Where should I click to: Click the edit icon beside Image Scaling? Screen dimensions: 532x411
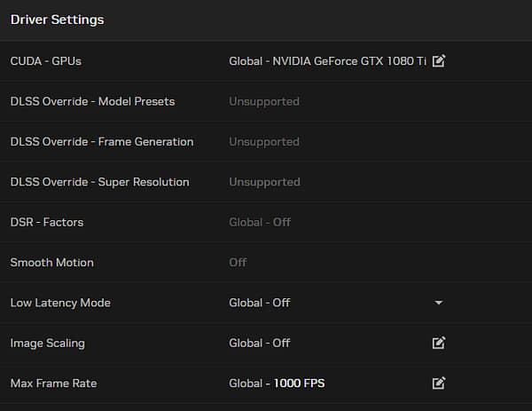(438, 343)
